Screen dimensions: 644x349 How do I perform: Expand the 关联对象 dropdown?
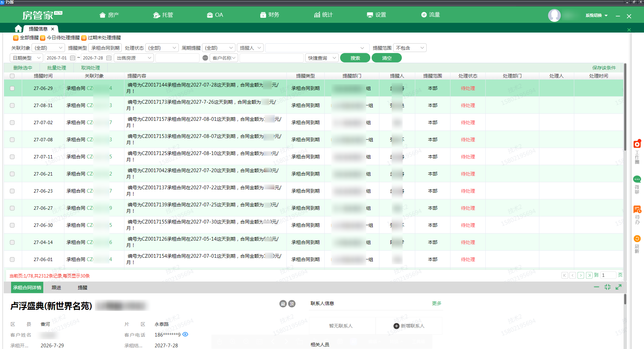[x=49, y=48]
